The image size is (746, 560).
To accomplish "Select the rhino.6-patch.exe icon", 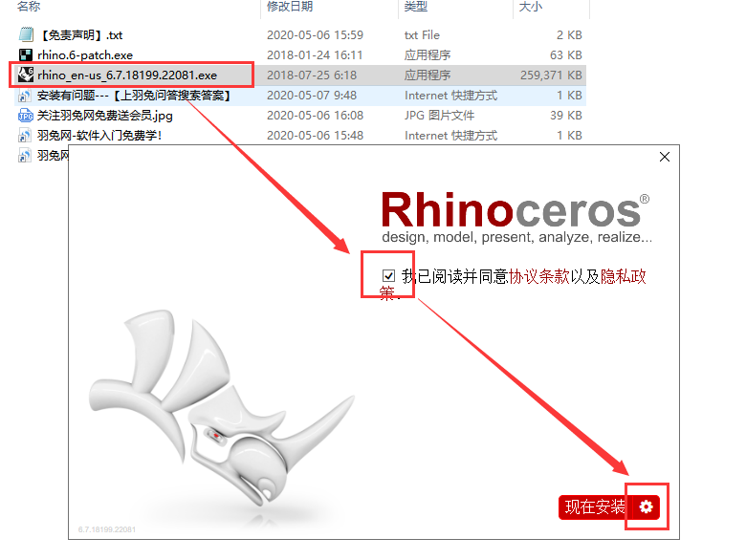I will tap(26, 55).
